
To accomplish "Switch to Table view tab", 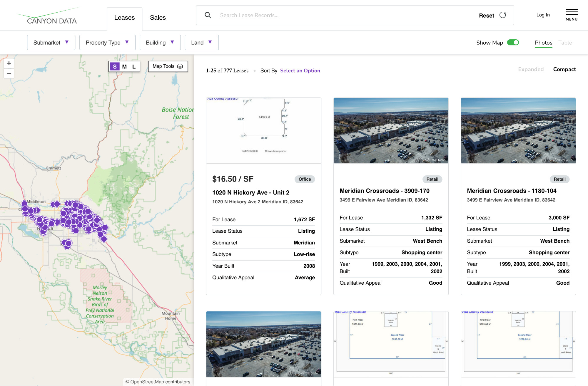I will [x=565, y=43].
